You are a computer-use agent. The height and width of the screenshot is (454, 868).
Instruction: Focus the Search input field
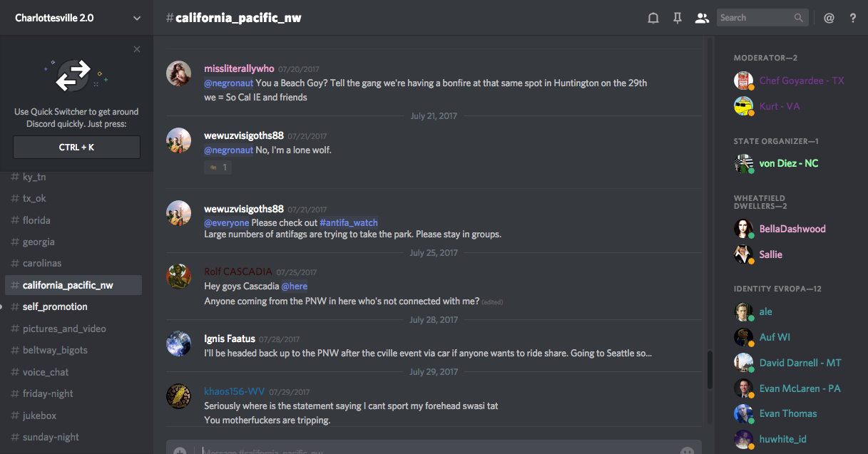coord(755,18)
